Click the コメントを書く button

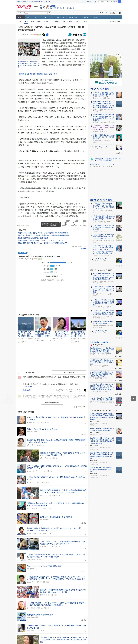[x=69, y=372]
